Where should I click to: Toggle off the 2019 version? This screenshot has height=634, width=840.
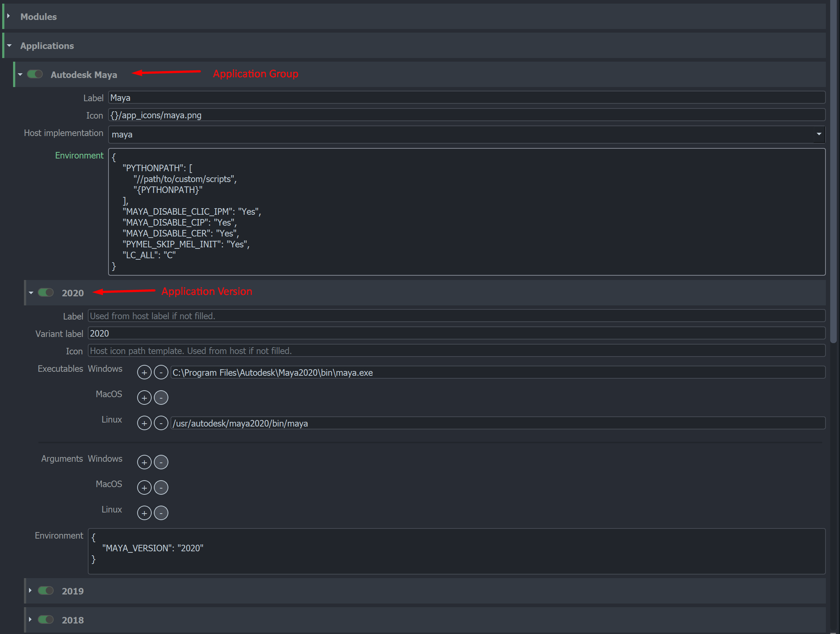tap(45, 591)
